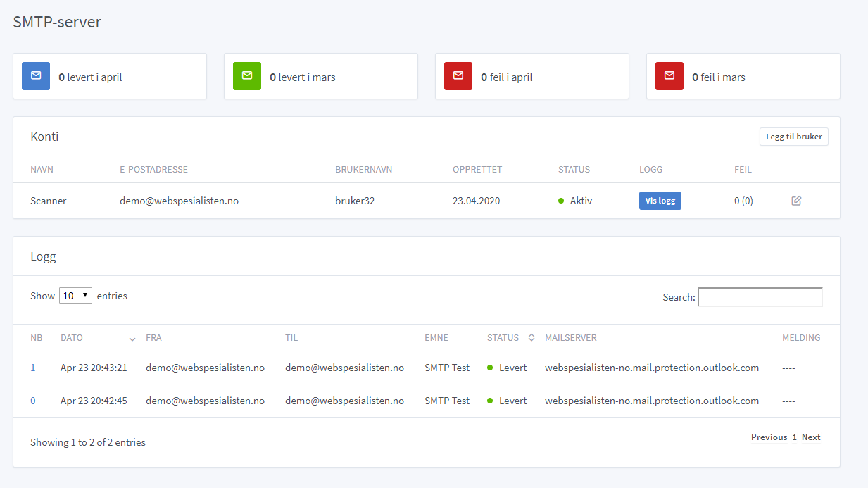Go to the Previous page of log
The image size is (868, 488).
coord(769,437)
